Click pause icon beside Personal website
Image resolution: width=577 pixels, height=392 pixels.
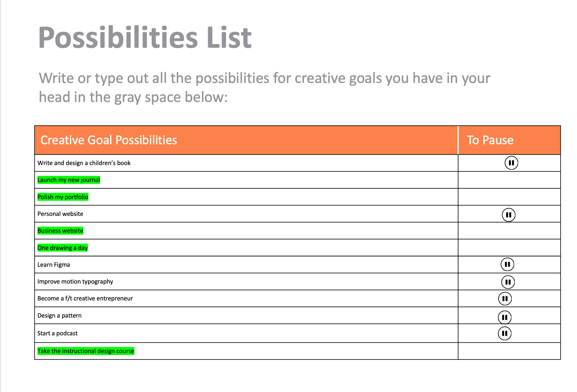click(x=508, y=215)
